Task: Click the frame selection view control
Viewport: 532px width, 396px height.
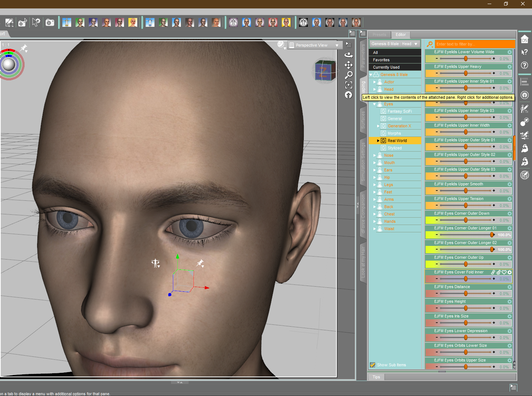Action: [349, 85]
